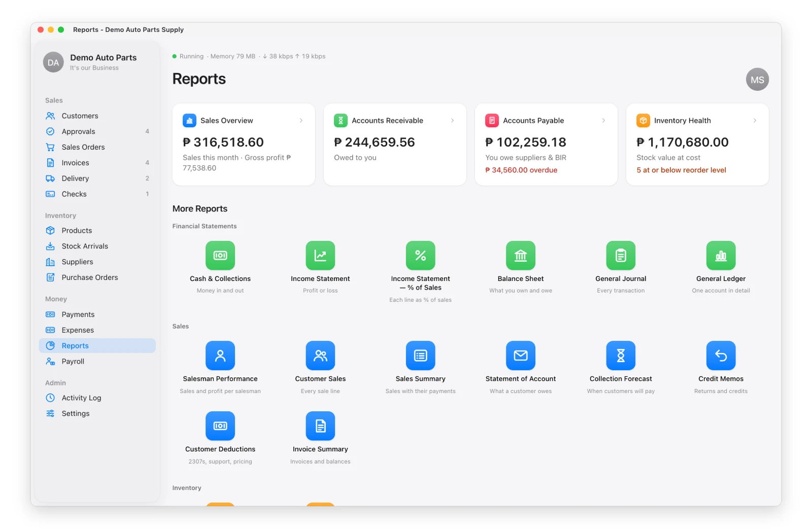Expand Accounts Payable card chevron
812x529 pixels.
(x=603, y=121)
